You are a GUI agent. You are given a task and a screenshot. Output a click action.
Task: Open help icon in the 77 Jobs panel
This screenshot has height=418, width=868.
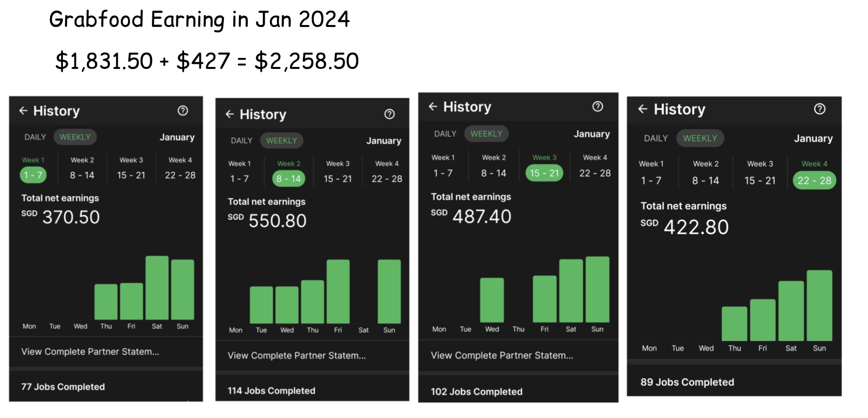tap(183, 111)
